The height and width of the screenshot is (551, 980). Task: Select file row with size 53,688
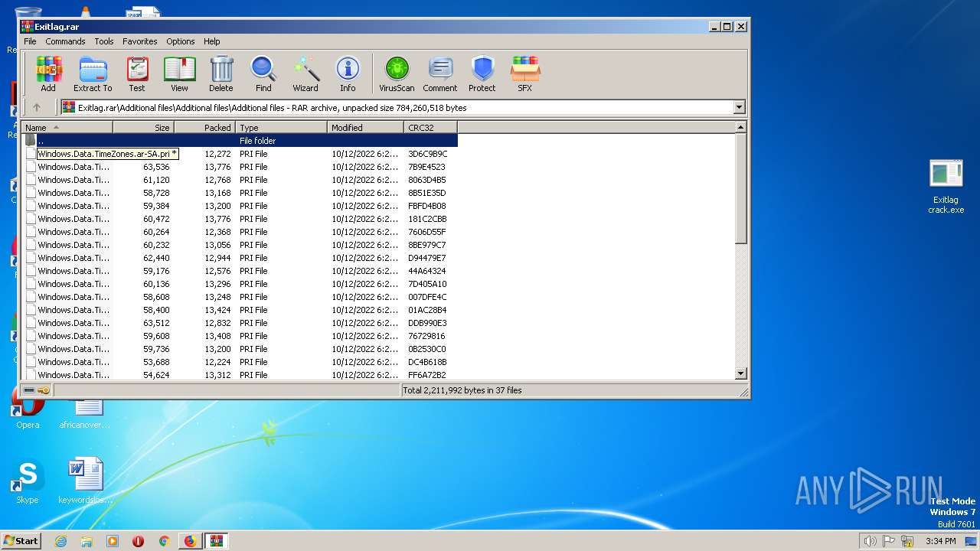point(240,362)
